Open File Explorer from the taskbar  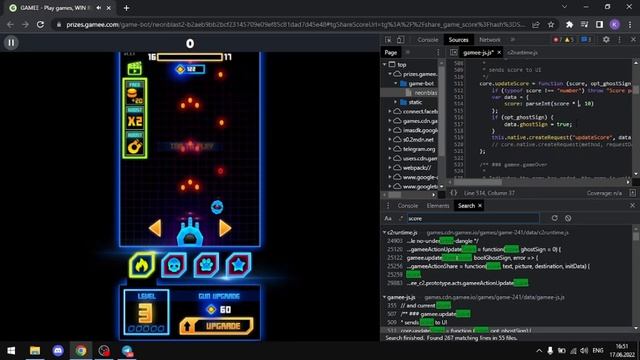35,351
